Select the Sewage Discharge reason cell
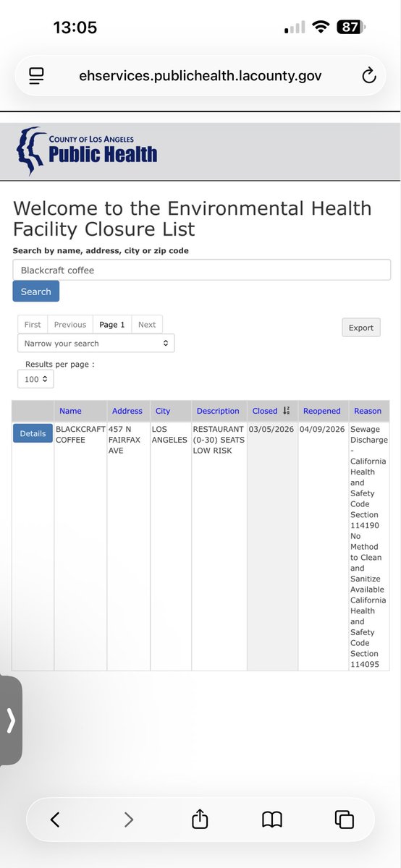 (369, 547)
